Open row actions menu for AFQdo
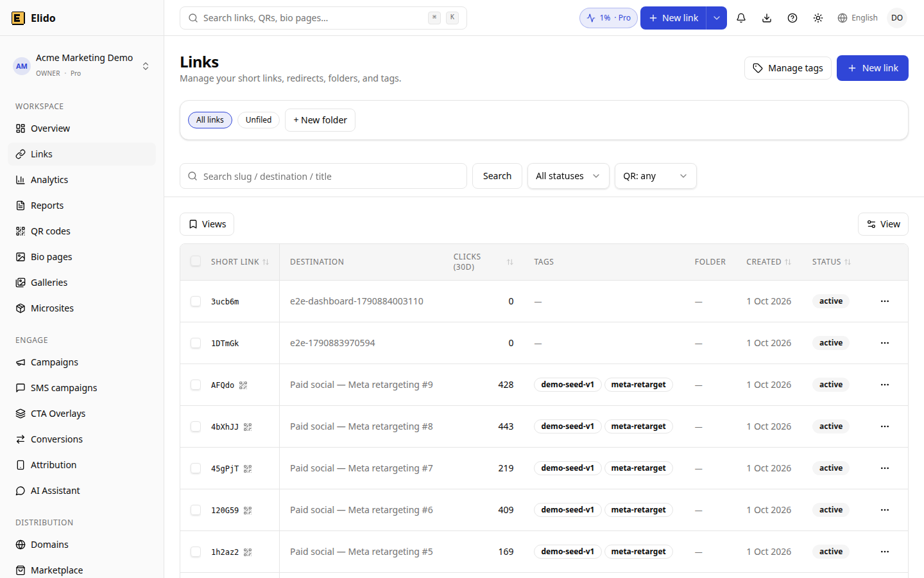Viewport: 924px width, 578px height. click(x=885, y=385)
